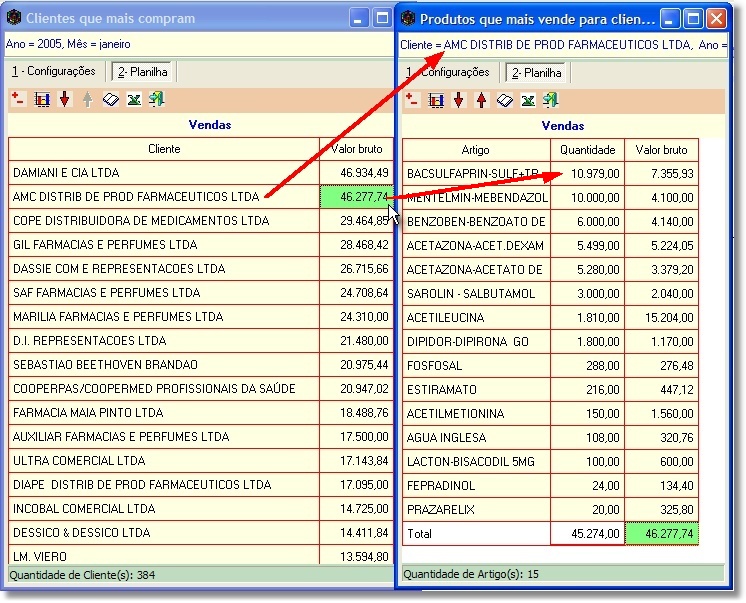Screen dimensions: 746x603
Task: Select Planilha tab in Clientes window
Action: tap(143, 72)
